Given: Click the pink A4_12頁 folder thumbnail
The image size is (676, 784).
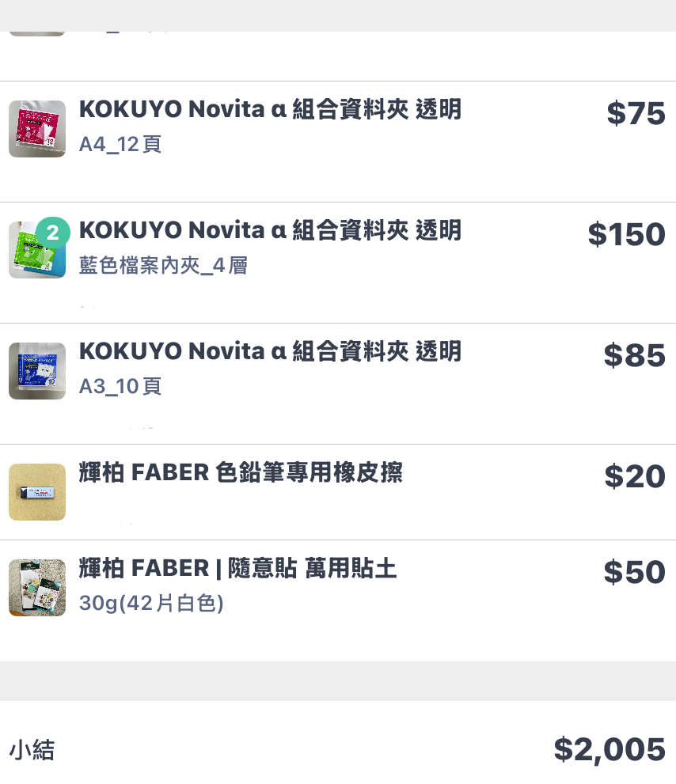Looking at the screenshot, I should [37, 129].
